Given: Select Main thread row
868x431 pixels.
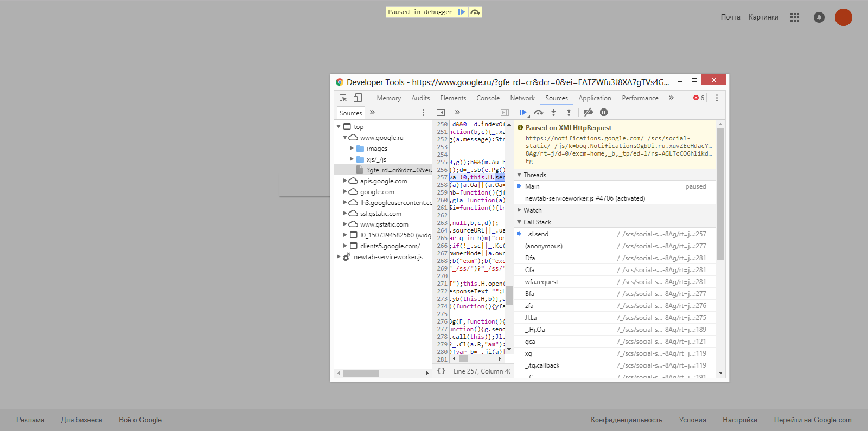Looking at the screenshot, I should tap(615, 186).
